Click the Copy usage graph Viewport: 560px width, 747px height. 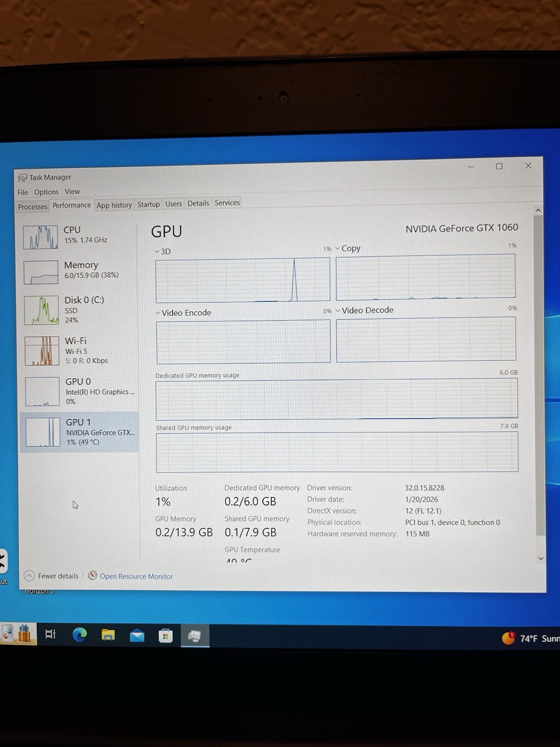426,277
